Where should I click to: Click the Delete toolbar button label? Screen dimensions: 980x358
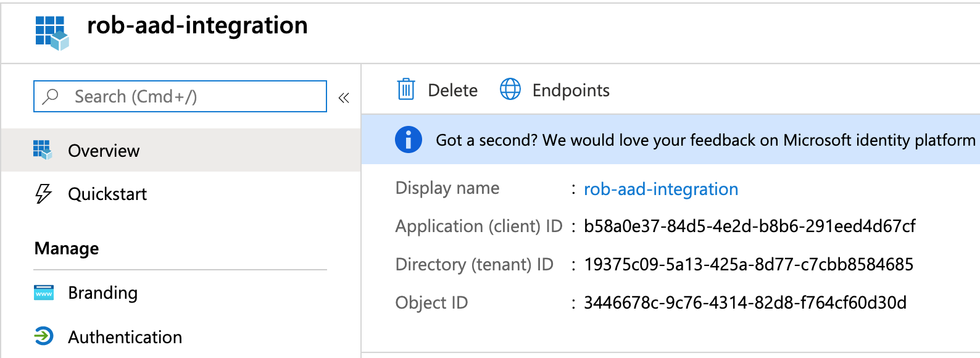pyautogui.click(x=452, y=90)
